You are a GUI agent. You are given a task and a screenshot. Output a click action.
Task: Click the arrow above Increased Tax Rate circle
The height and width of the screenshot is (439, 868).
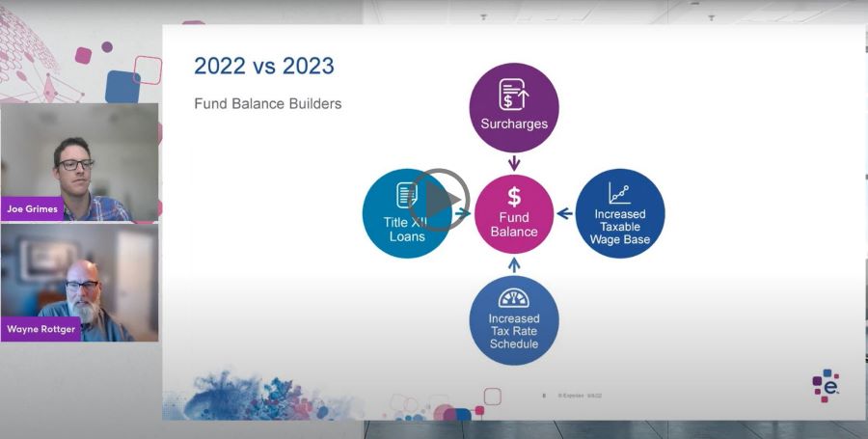[514, 263]
